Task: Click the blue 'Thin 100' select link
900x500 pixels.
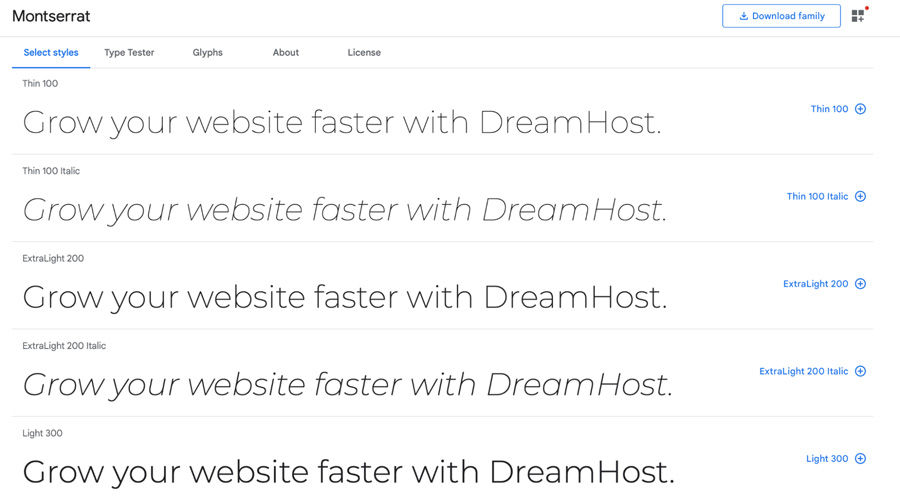Action: (829, 109)
